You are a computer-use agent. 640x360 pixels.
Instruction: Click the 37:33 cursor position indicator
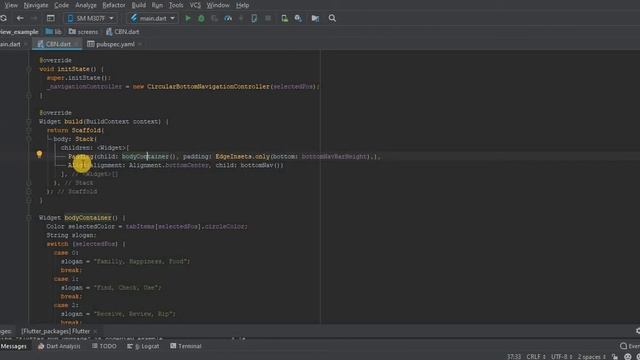514,357
